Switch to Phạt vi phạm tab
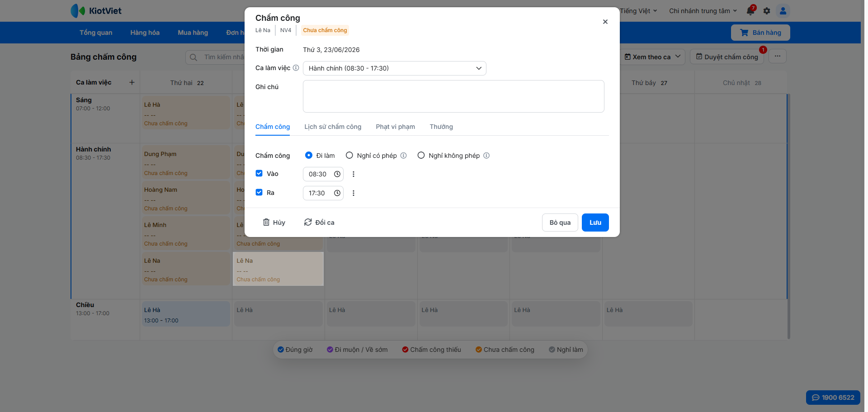The width and height of the screenshot is (868, 412). click(396, 127)
